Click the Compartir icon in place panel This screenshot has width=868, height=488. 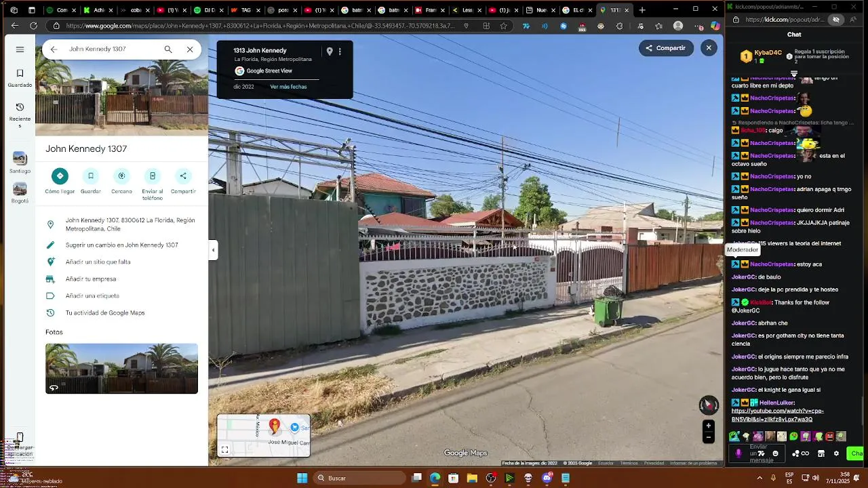pos(183,176)
